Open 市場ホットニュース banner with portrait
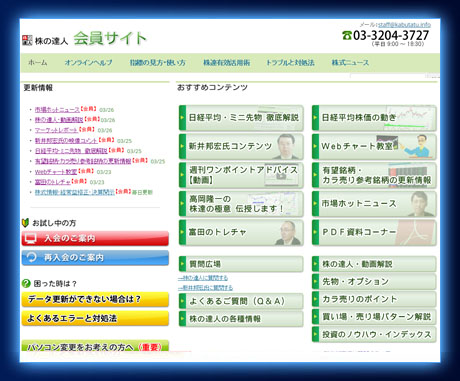This screenshot has width=460, height=381. [x=374, y=204]
